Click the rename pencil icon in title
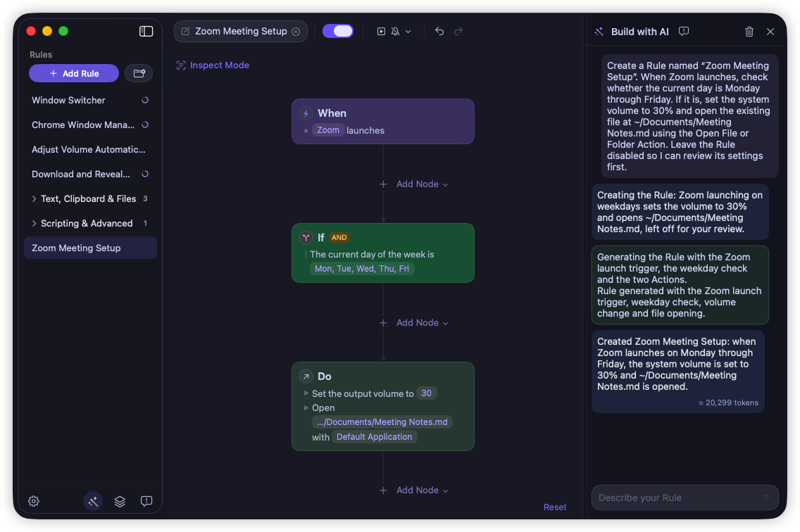 186,32
